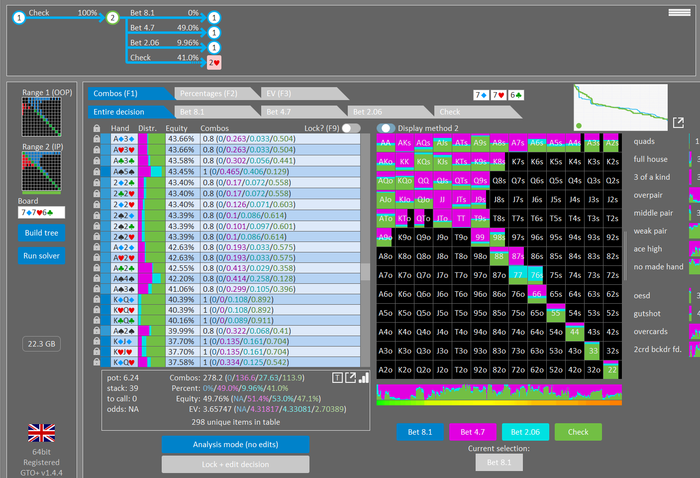Select 22 cell in range matrix
The width and height of the screenshot is (700, 478).
coord(612,370)
